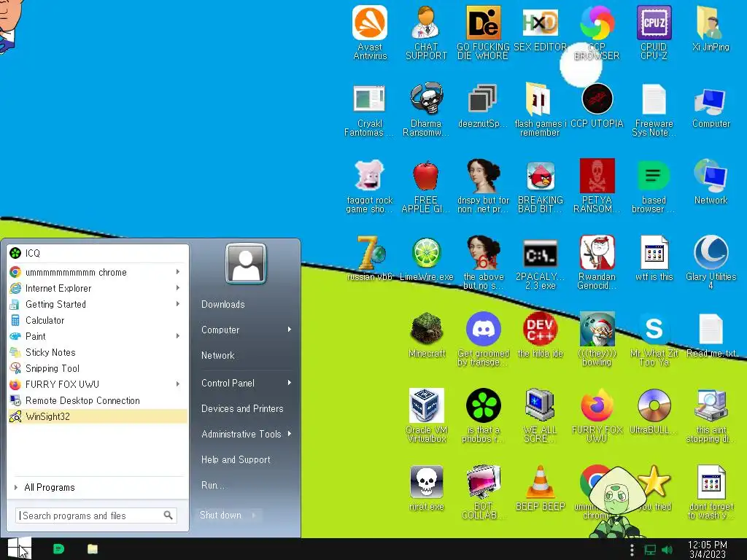Open the wtf is this desktop file
This screenshot has height=560, width=747.
click(x=654, y=258)
